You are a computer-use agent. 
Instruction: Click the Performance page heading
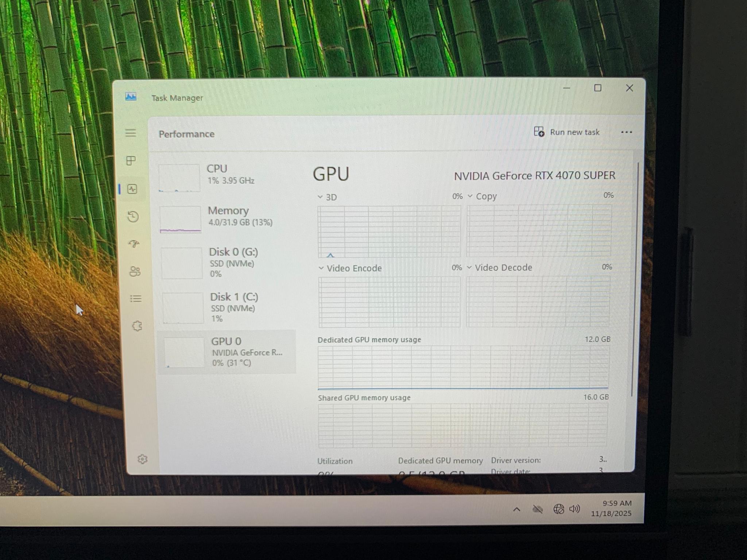tap(186, 134)
